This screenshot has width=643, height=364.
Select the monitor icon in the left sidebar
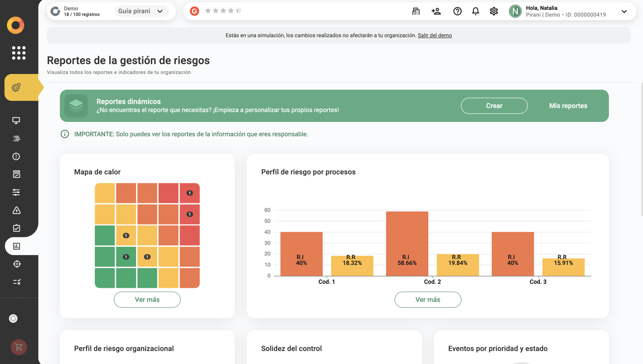[16, 120]
